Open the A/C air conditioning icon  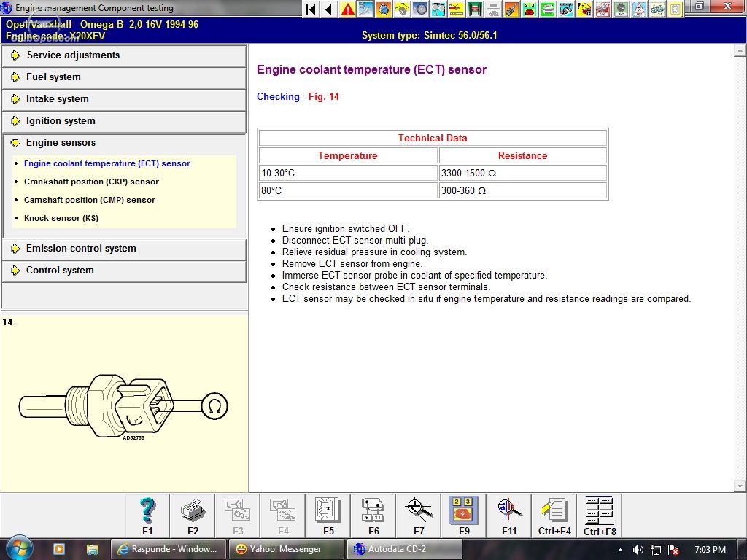pyautogui.click(x=621, y=9)
